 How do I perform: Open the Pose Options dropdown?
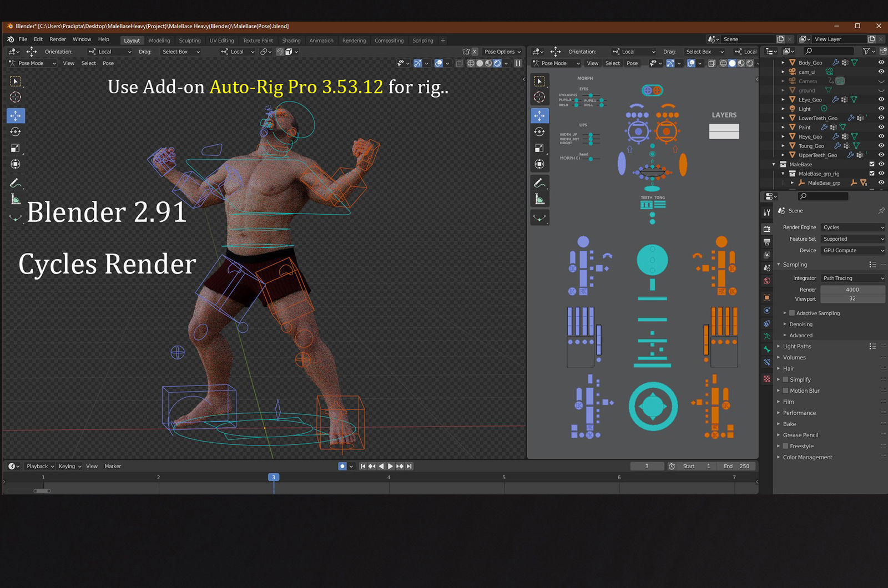click(502, 52)
